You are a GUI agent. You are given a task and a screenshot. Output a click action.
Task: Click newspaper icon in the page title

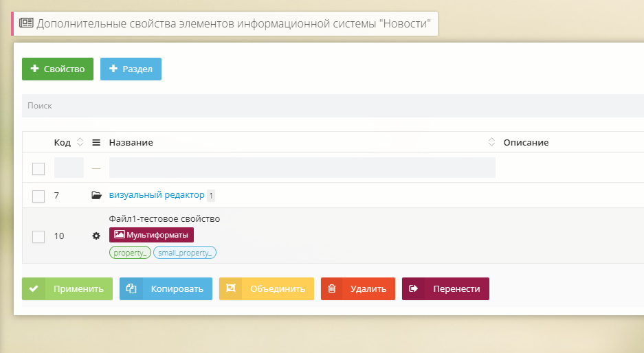26,23
